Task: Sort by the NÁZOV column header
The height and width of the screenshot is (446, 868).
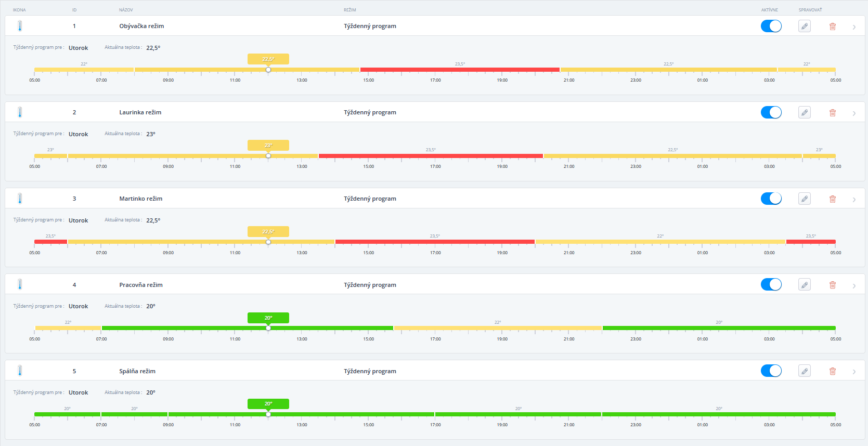Action: 126,10
